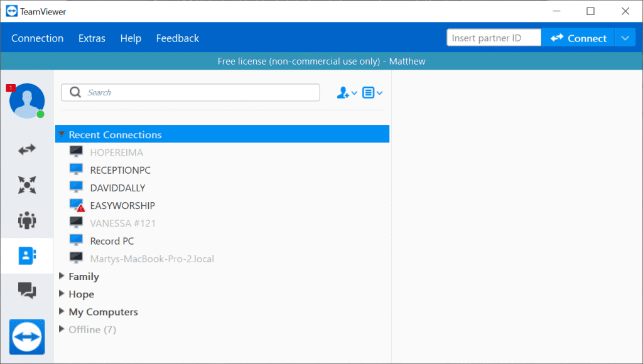Viewport: 643px width, 364px height.
Task: Focus the Insert partner ID field
Action: pyautogui.click(x=494, y=38)
